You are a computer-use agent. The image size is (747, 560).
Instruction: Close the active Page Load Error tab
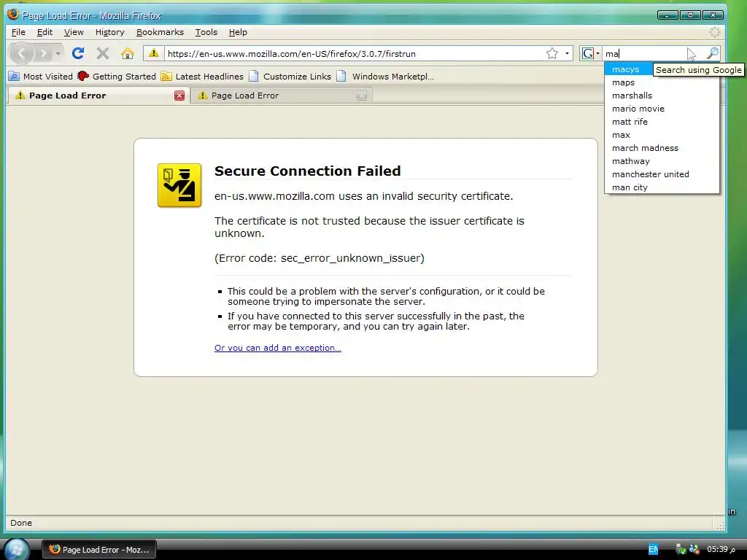(179, 96)
